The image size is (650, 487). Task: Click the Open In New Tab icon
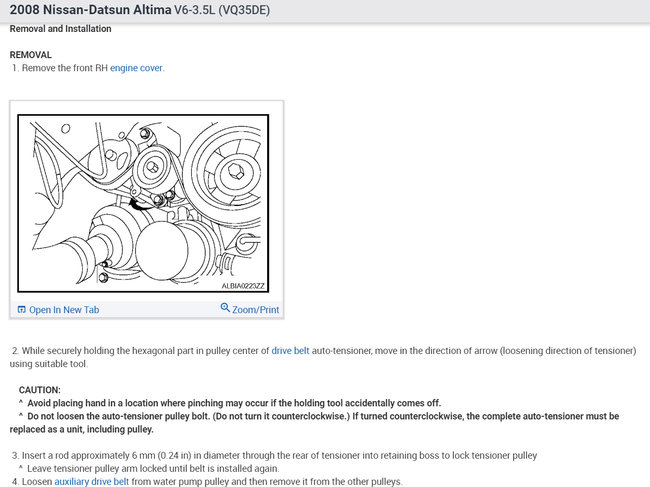[x=22, y=310]
